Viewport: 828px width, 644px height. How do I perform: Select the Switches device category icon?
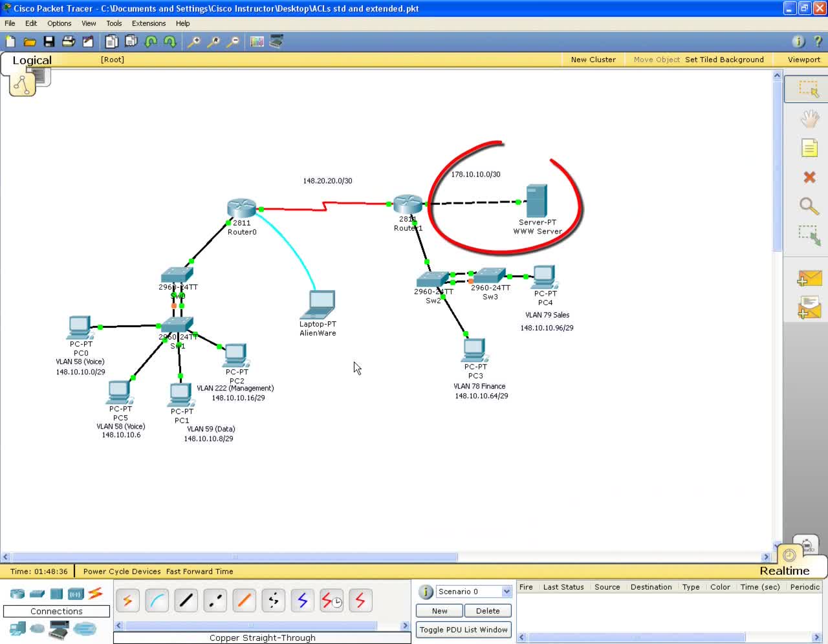point(38,594)
